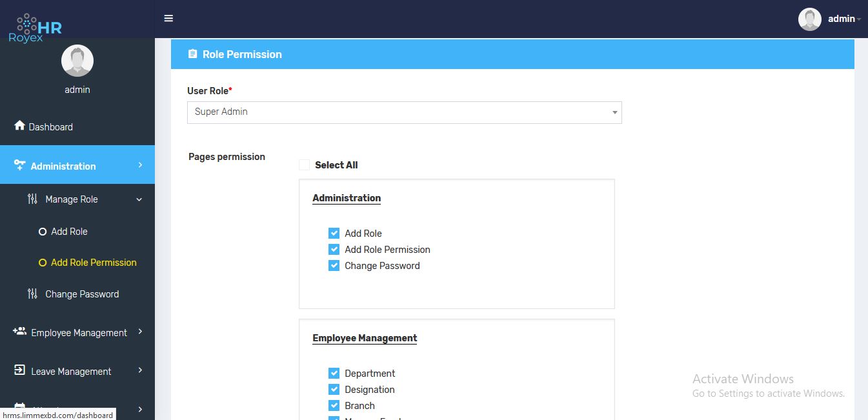Click Designation label text

(370, 390)
